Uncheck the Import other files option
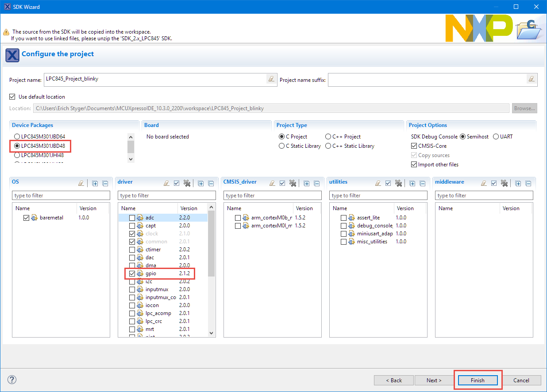547x392 pixels. coord(414,165)
